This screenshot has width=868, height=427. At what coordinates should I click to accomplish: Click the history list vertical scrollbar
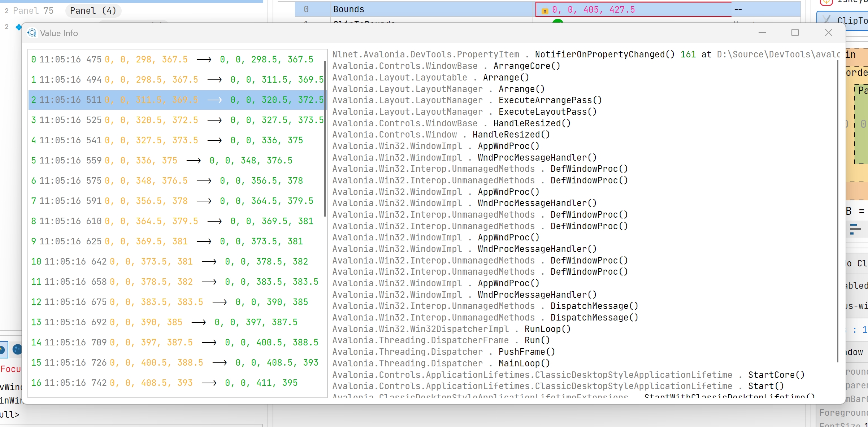[325, 139]
